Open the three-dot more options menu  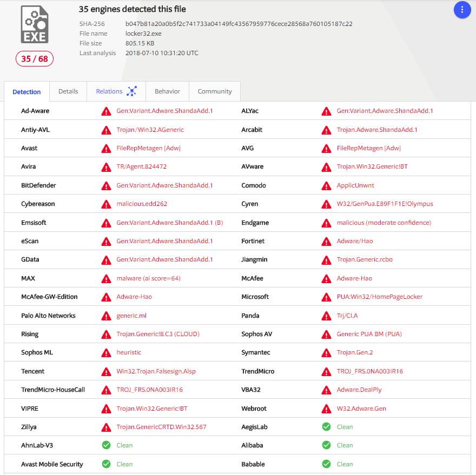[x=462, y=10]
